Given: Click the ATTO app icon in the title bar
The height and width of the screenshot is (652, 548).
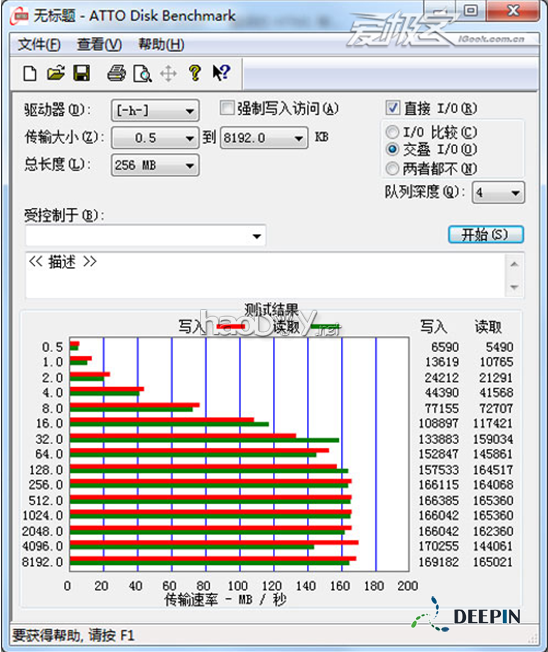Looking at the screenshot, I should point(19,16).
